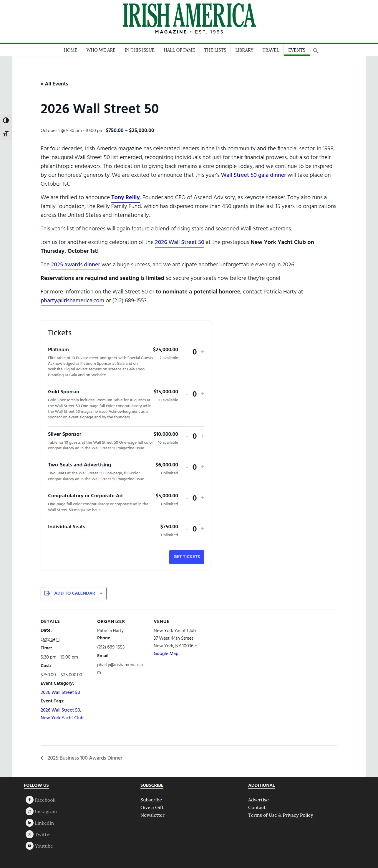Viewport: 378px width, 868px height.
Task: Open Twitter X social icon in footer
Action: coord(30,834)
